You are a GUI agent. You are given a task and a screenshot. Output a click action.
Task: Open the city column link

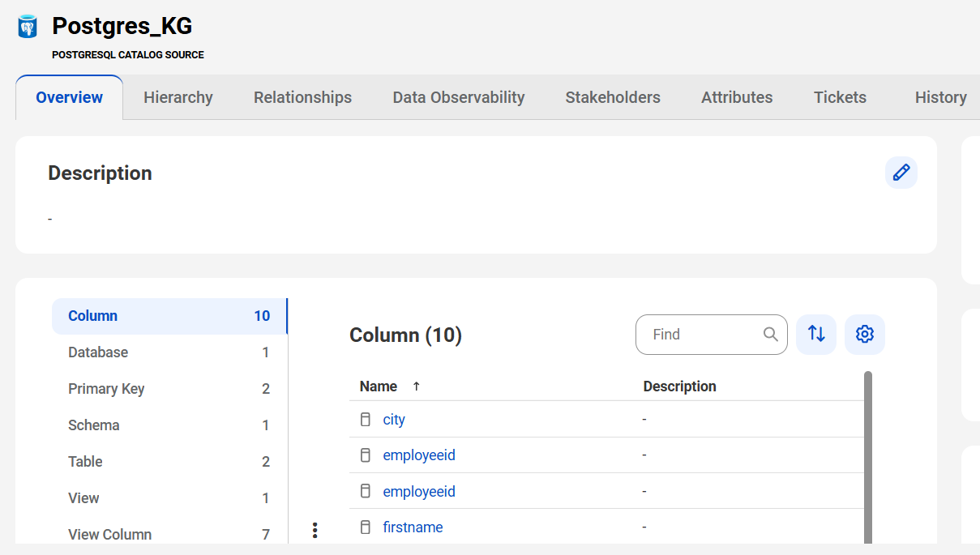(x=394, y=420)
